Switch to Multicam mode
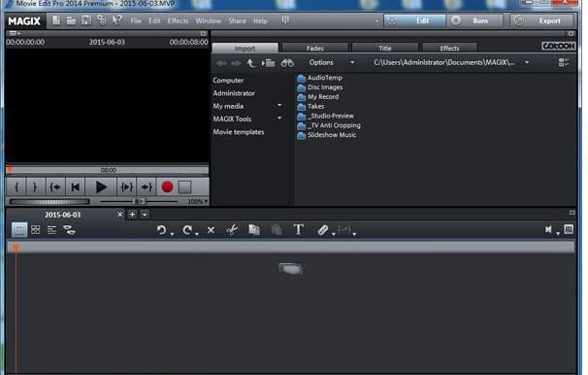This screenshot has height=375, width=588. click(69, 229)
